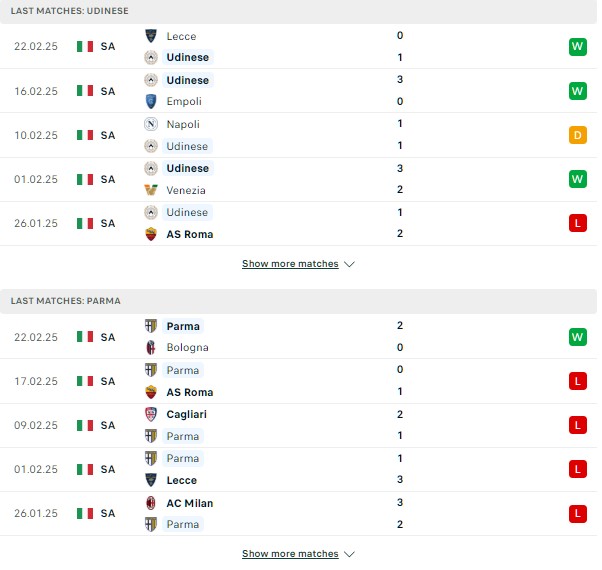The image size is (602, 570).
Task: Click the Venezia club crest icon
Action: tap(151, 190)
